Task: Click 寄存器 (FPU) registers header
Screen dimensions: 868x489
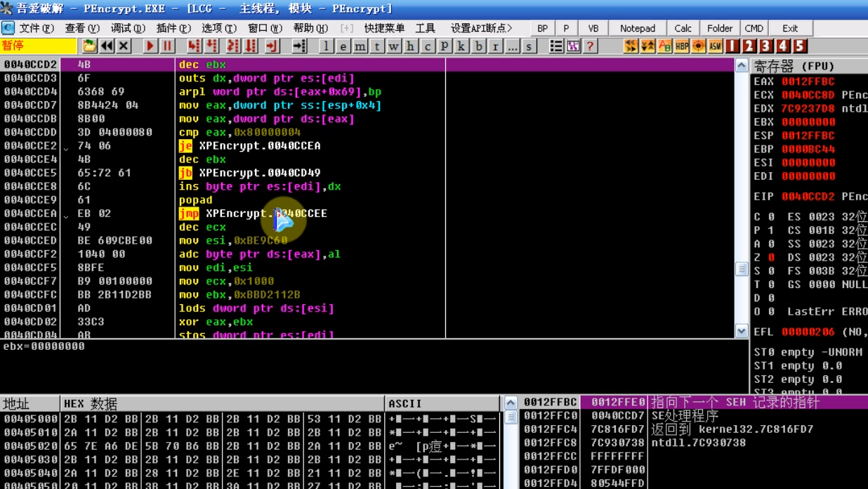Action: click(809, 65)
